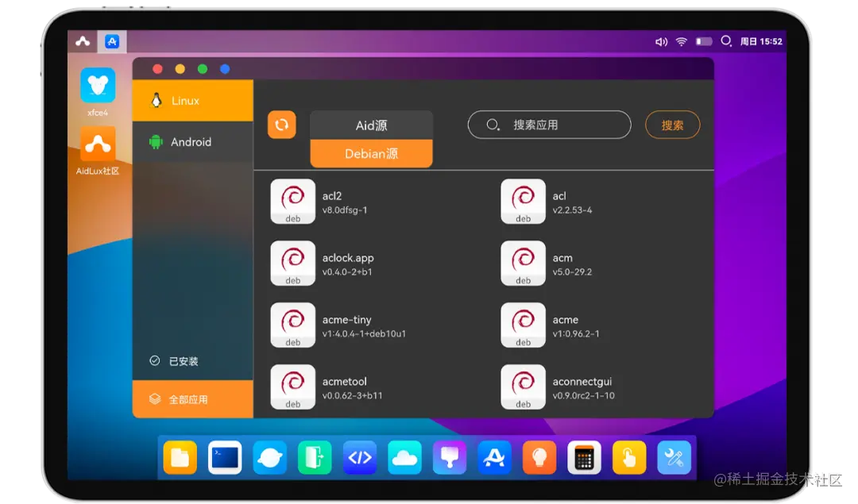Click the volume icon in status bar
858x504 pixels.
pyautogui.click(x=661, y=41)
